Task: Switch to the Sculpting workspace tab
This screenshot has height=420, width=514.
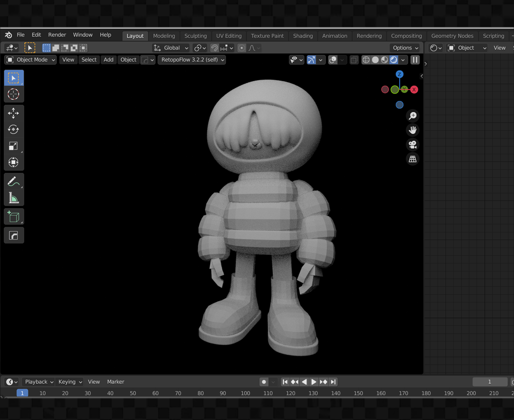Action: coord(196,36)
